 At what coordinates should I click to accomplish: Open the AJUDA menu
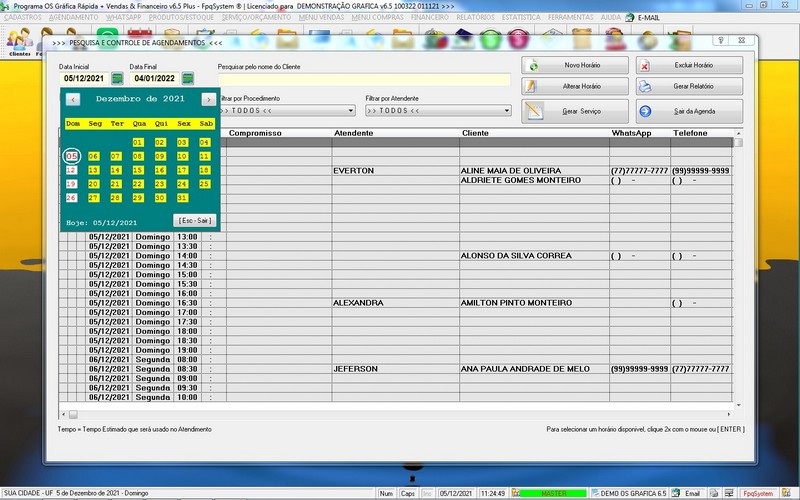[611, 17]
